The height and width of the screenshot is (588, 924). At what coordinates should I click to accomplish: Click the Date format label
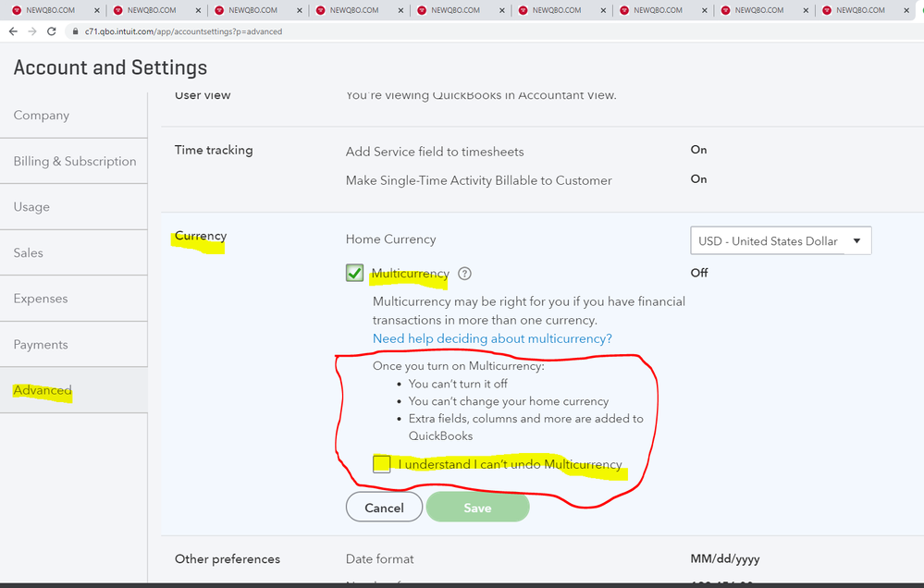pos(379,558)
